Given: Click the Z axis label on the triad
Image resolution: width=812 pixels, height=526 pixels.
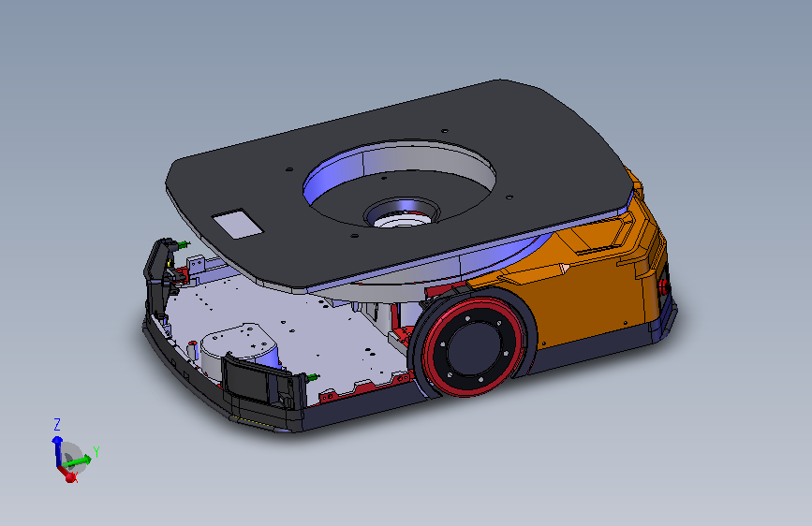Looking at the screenshot, I should pyautogui.click(x=57, y=425).
